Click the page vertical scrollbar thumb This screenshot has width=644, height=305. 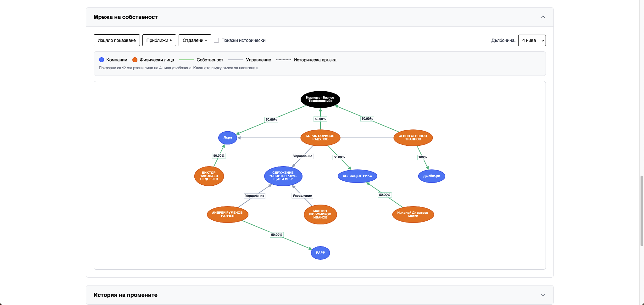click(642, 211)
